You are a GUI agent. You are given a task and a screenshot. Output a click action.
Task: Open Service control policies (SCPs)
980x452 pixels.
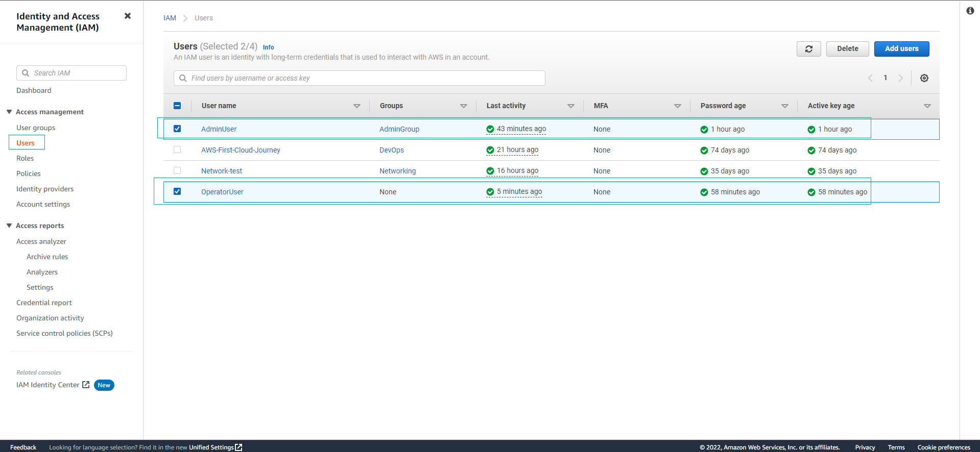point(64,333)
